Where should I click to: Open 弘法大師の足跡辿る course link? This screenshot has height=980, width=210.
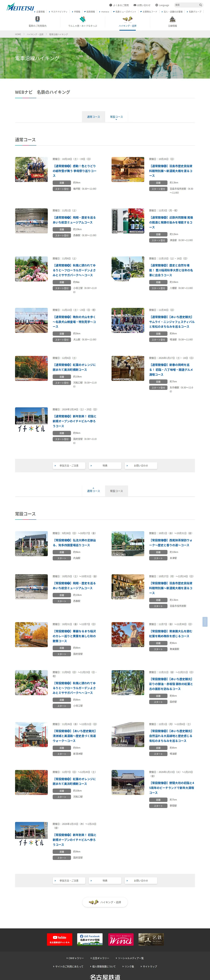[x=74, y=542]
